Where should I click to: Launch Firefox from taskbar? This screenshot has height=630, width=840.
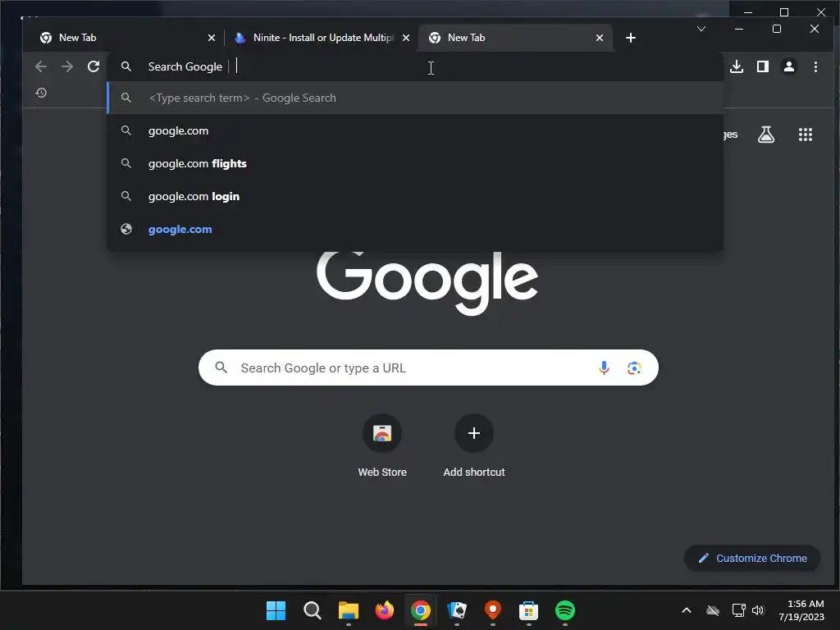coord(384,610)
